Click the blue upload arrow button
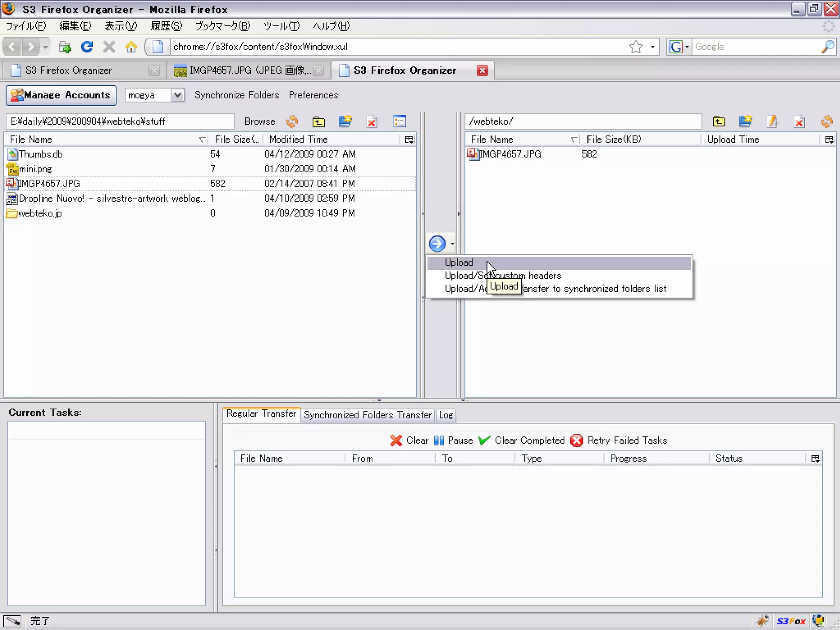The height and width of the screenshot is (630, 840). (437, 244)
